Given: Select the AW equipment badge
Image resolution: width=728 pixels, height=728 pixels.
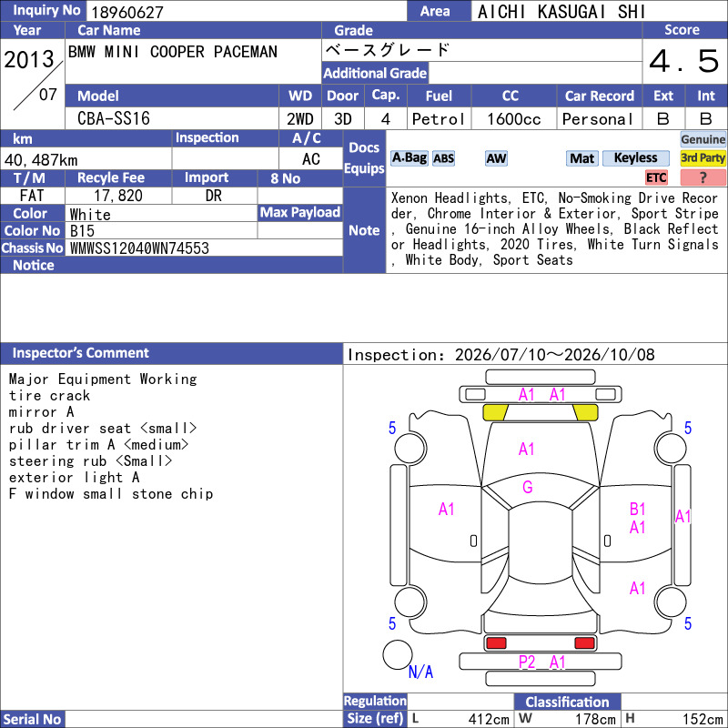Looking at the screenshot, I should 496,158.
